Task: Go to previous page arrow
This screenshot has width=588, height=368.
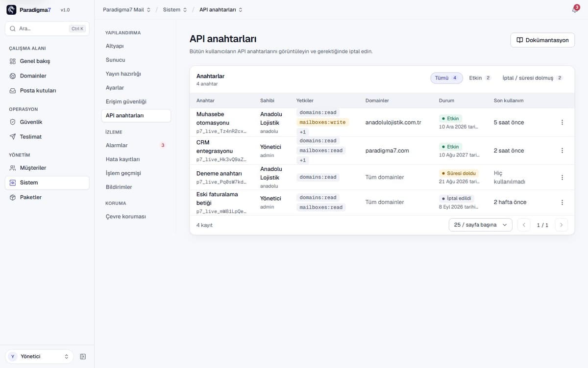Action: point(524,225)
